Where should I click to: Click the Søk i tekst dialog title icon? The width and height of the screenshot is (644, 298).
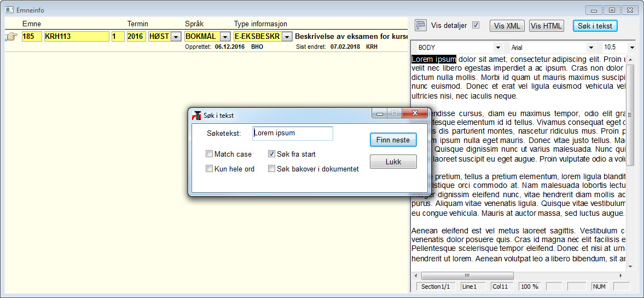point(197,116)
